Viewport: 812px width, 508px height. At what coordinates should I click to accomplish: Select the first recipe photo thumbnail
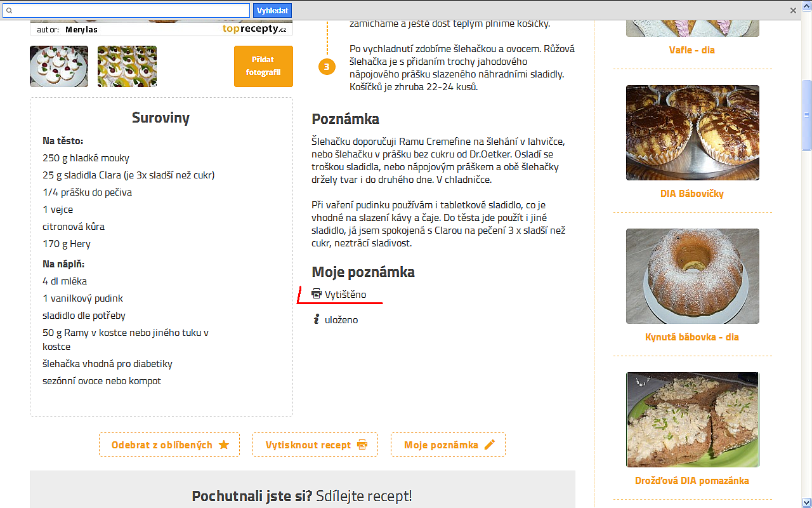59,66
